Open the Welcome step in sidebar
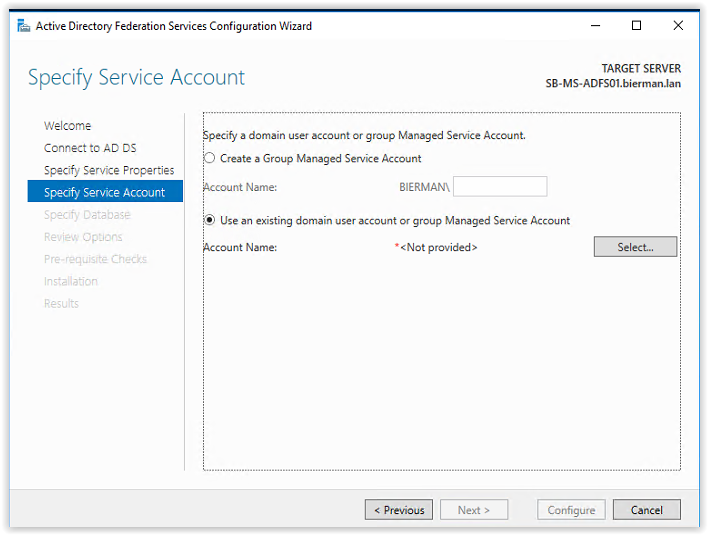This screenshot has height=535, width=708. pos(67,126)
